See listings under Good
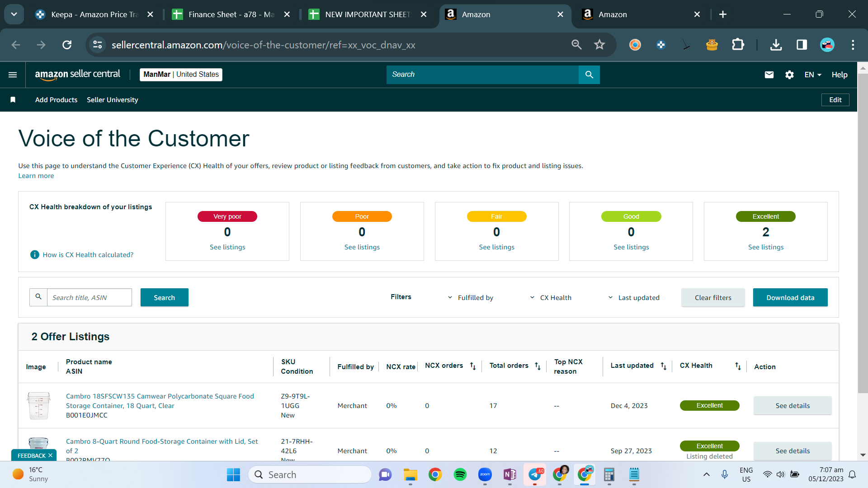 click(631, 247)
